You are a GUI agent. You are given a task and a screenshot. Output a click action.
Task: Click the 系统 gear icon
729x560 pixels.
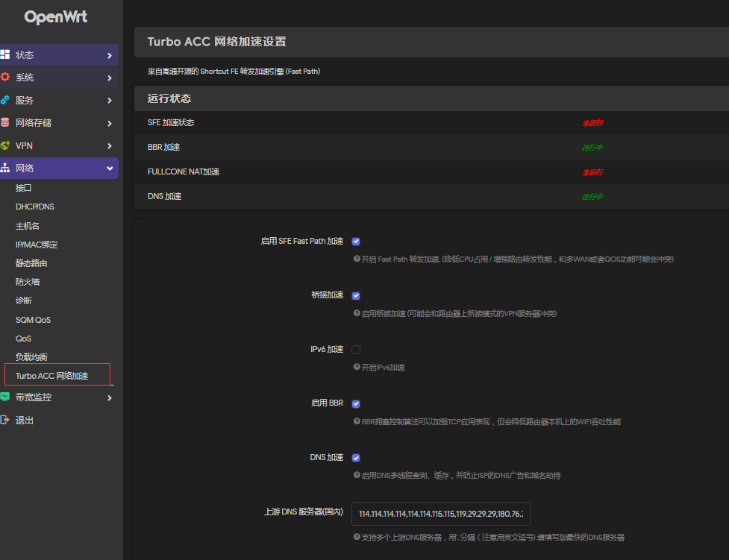pos(5,77)
